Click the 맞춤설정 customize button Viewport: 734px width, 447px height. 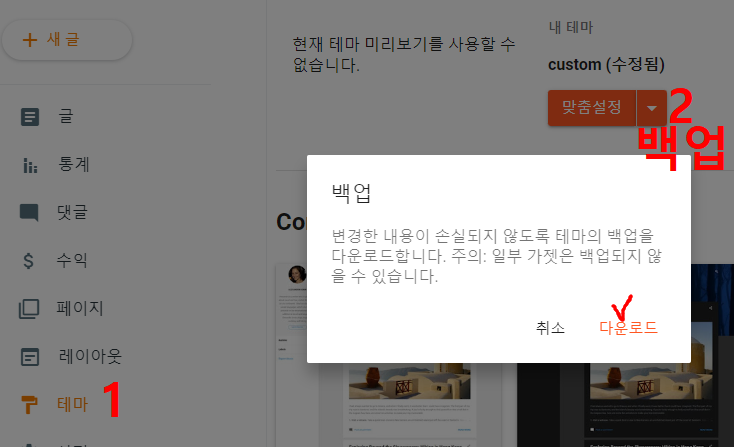(592, 108)
